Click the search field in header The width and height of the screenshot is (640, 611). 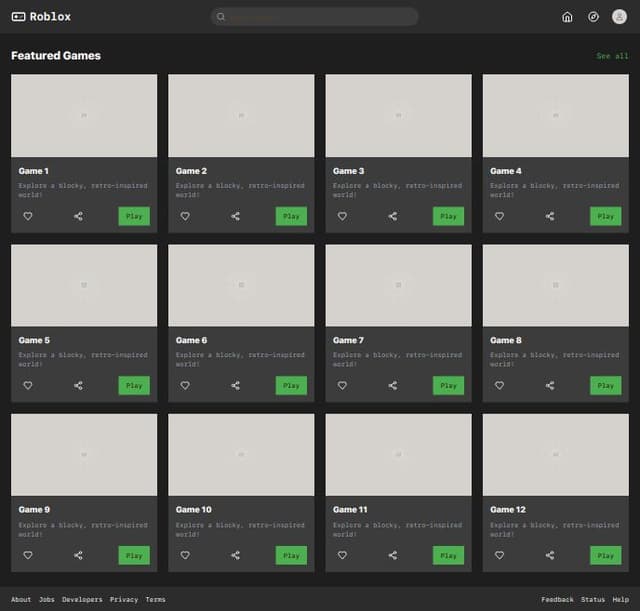(x=314, y=17)
